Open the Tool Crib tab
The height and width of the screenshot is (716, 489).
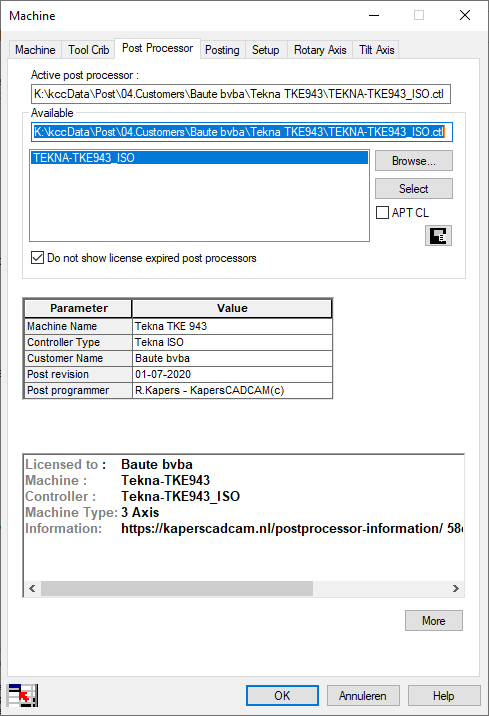click(89, 50)
